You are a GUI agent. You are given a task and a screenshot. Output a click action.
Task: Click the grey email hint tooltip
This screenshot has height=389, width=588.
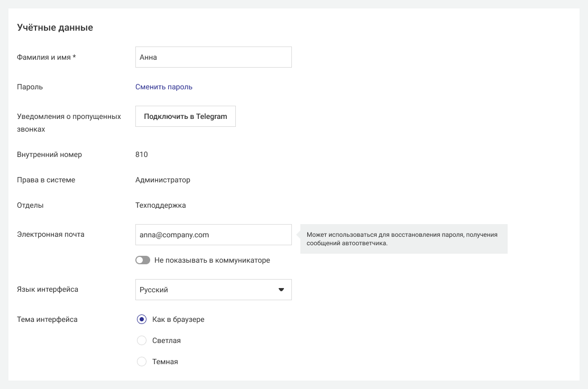(x=403, y=239)
